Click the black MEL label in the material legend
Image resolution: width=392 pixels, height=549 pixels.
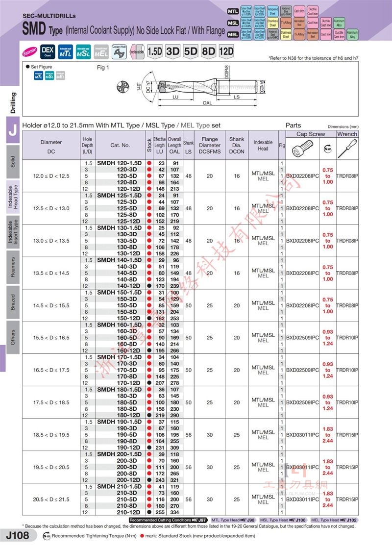(x=233, y=35)
